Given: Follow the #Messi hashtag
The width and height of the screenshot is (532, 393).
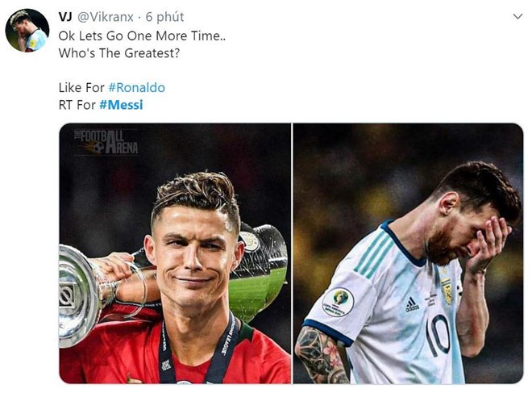Looking at the screenshot, I should (121, 105).
